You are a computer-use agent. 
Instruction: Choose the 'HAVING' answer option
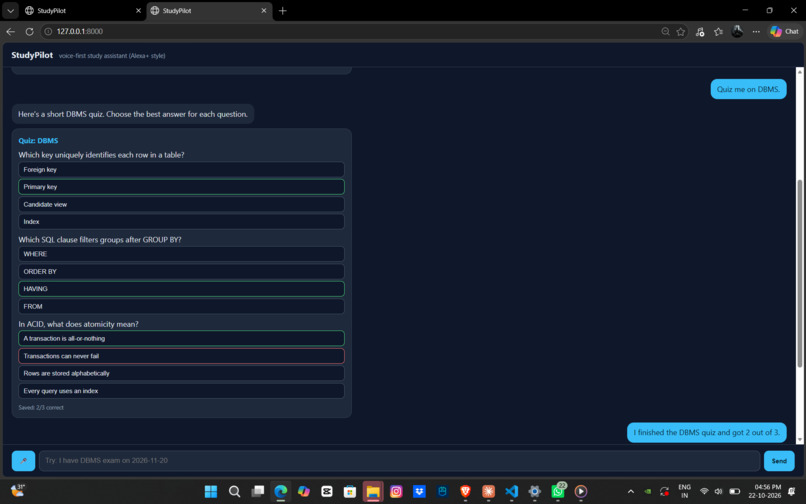181,289
